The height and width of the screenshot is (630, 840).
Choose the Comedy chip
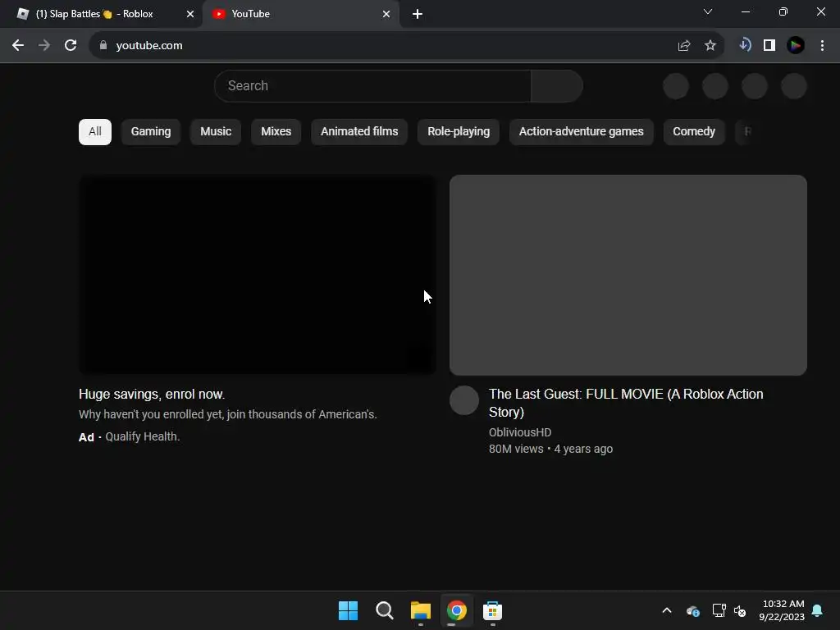click(x=694, y=132)
